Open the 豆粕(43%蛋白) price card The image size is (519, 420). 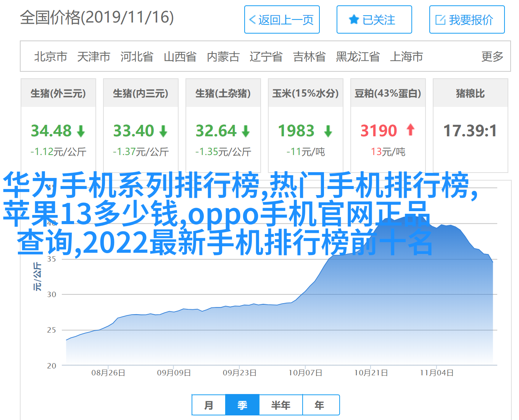point(388,126)
